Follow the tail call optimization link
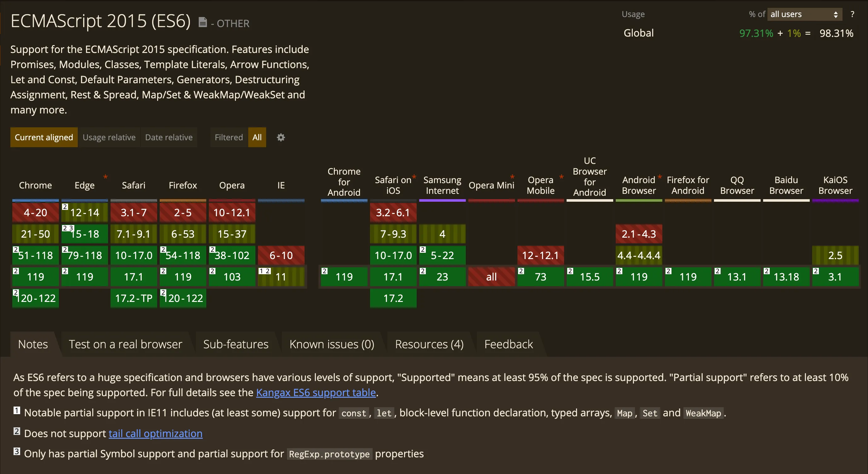 pos(155,433)
